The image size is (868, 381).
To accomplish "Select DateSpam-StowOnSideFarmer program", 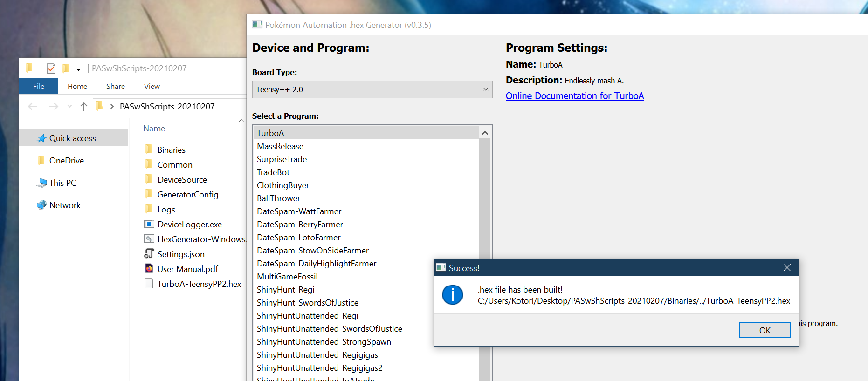I will pyautogui.click(x=366, y=250).
